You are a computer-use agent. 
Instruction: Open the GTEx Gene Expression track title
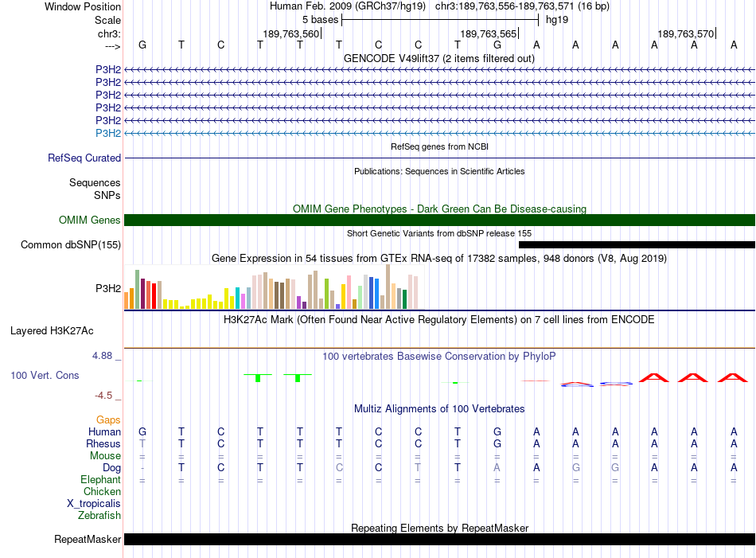tap(439, 258)
